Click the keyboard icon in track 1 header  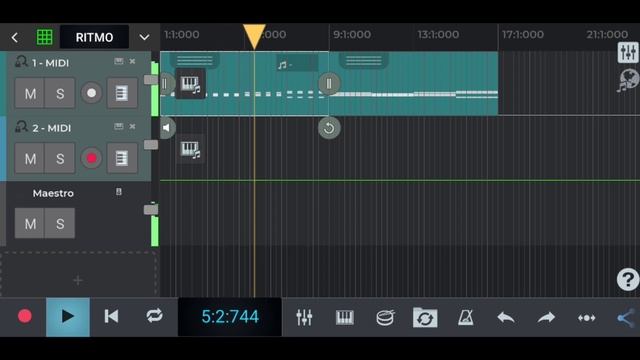pos(119,61)
